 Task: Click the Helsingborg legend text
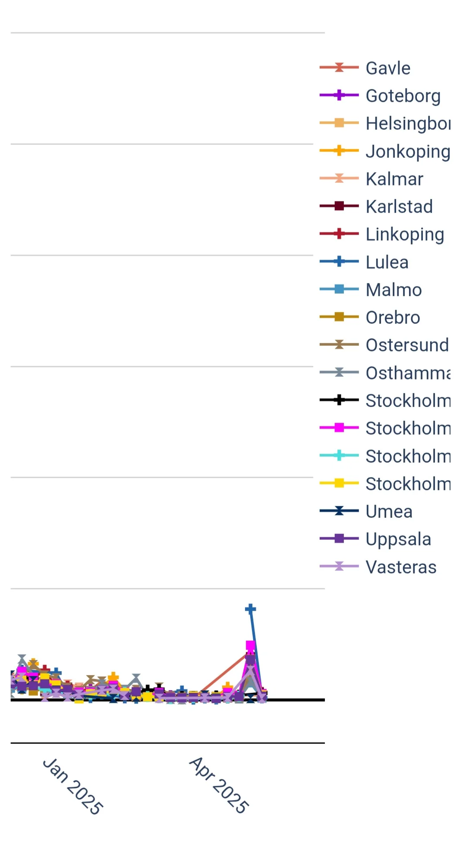(407, 123)
